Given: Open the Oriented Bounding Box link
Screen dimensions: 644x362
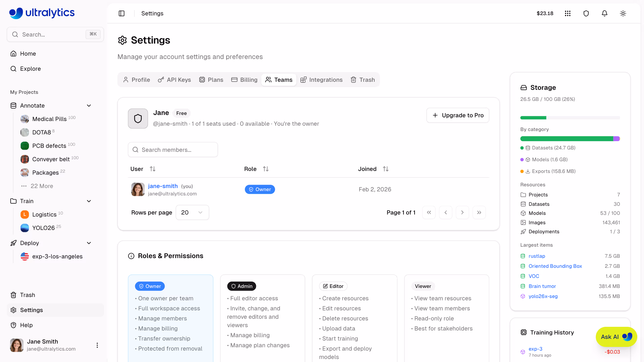Looking at the screenshot, I should click(x=555, y=266).
